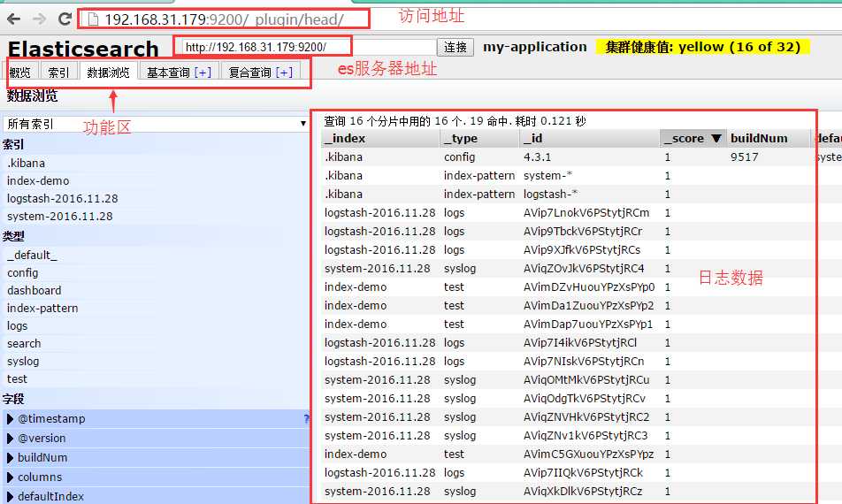Sort by the buildNum column header

click(x=768, y=139)
